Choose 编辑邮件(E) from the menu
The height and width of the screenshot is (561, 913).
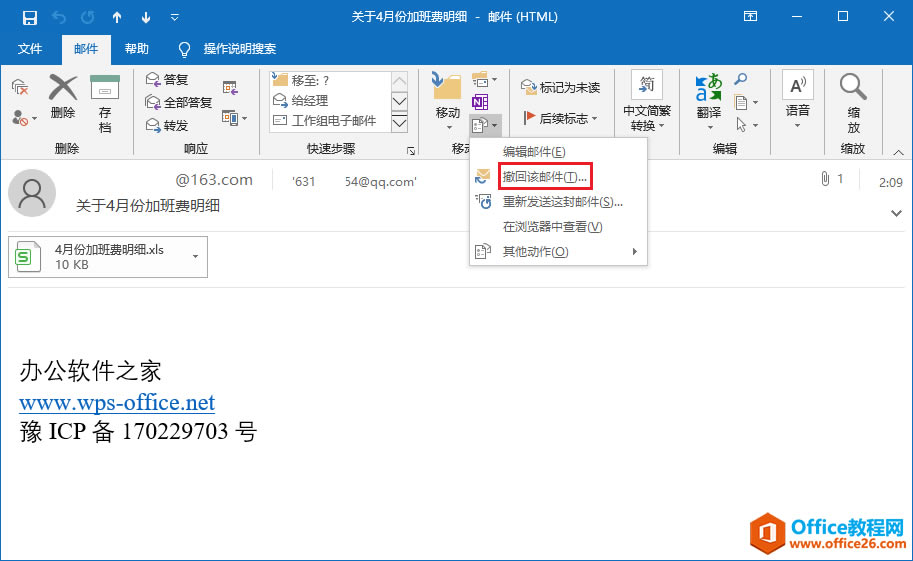558,152
